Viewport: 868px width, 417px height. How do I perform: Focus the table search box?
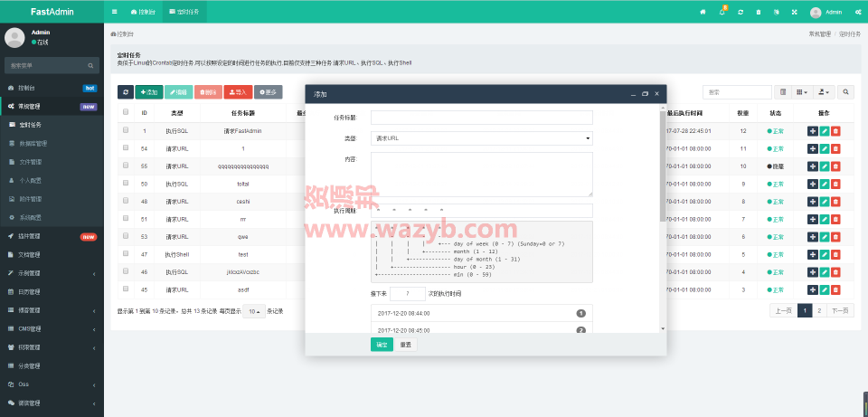738,92
